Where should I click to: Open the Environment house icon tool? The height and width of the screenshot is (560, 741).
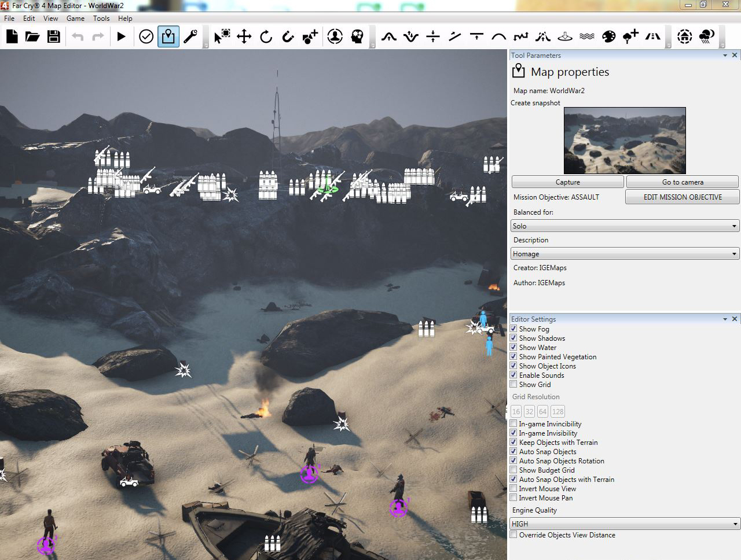[x=685, y=36]
